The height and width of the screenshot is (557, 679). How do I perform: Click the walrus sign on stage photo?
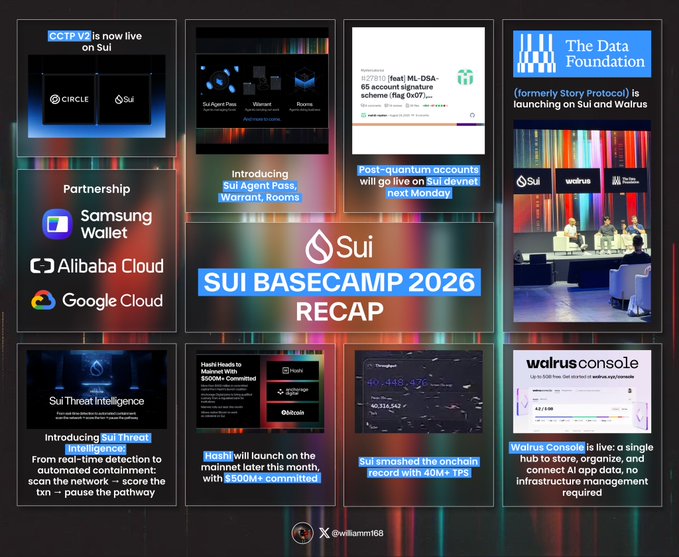(578, 181)
